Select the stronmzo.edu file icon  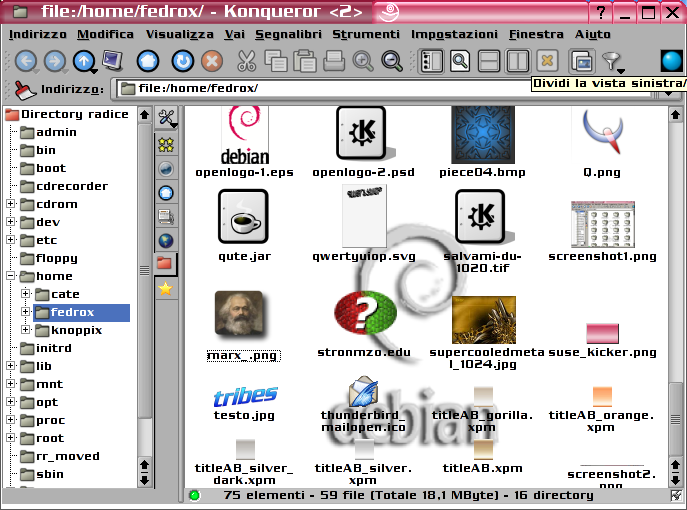[x=365, y=312]
